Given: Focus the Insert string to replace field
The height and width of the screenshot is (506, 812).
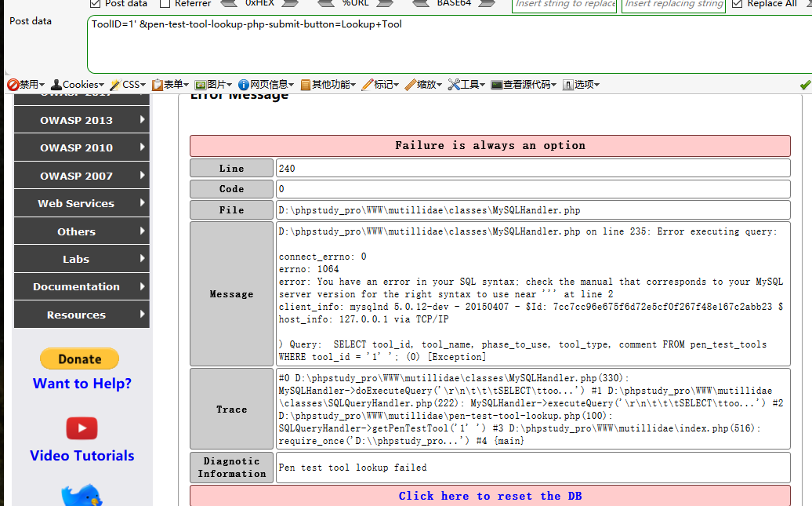Looking at the screenshot, I should (564, 4).
